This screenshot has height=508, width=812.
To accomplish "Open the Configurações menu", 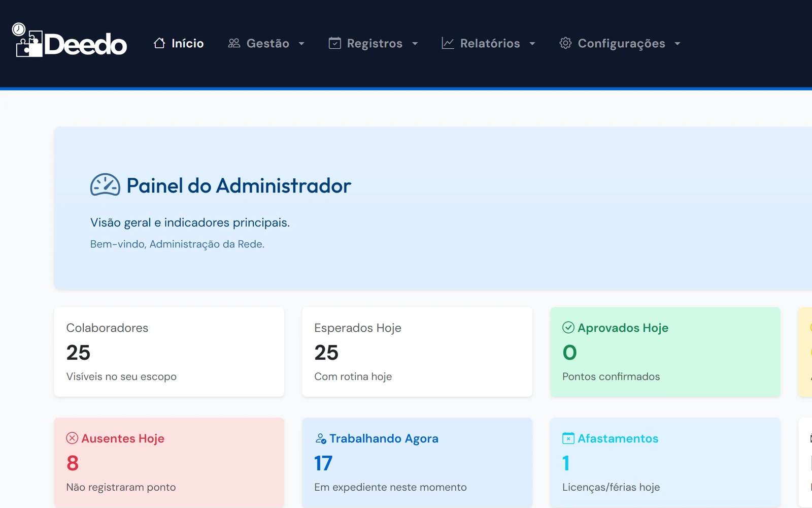I will 620,43.
